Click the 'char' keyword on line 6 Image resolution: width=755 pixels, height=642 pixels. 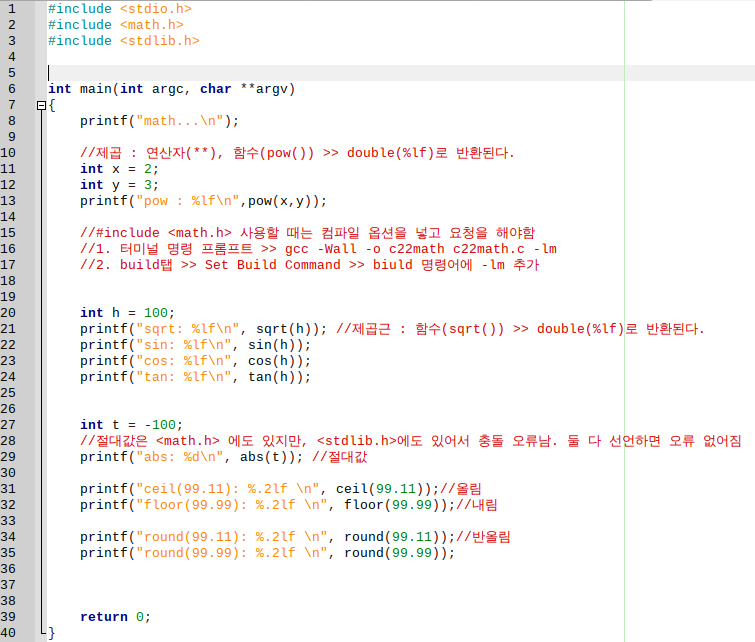[x=215, y=89]
